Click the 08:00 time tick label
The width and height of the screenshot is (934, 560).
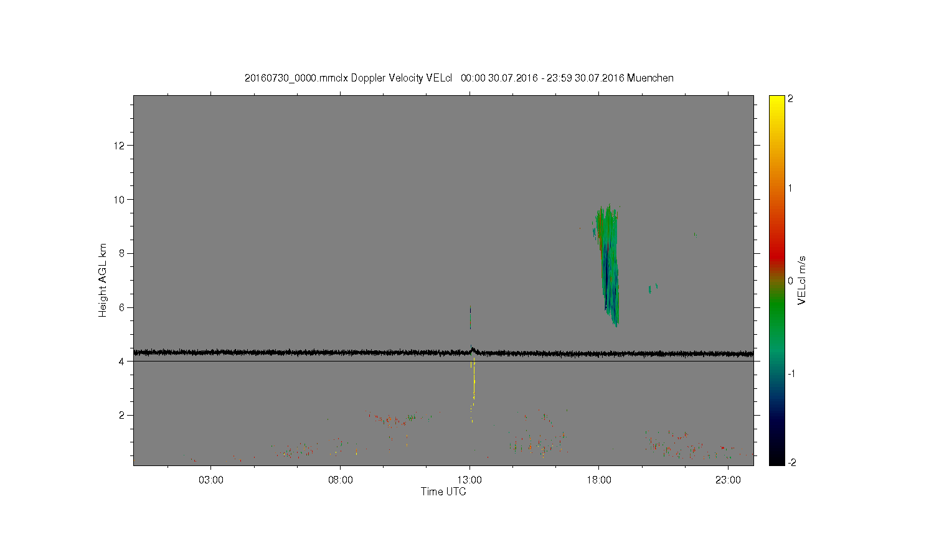(341, 480)
